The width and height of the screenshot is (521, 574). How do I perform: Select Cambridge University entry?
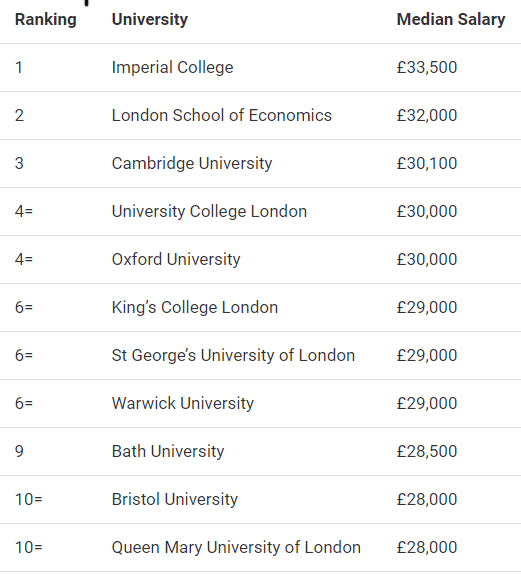click(192, 163)
